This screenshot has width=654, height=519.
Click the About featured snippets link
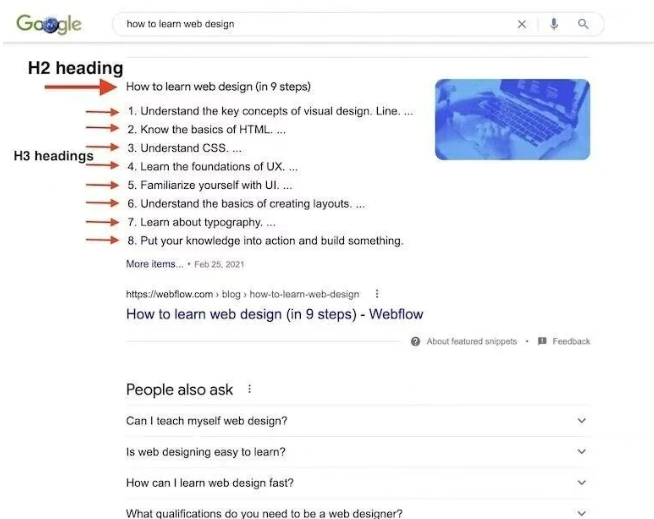[471, 342]
